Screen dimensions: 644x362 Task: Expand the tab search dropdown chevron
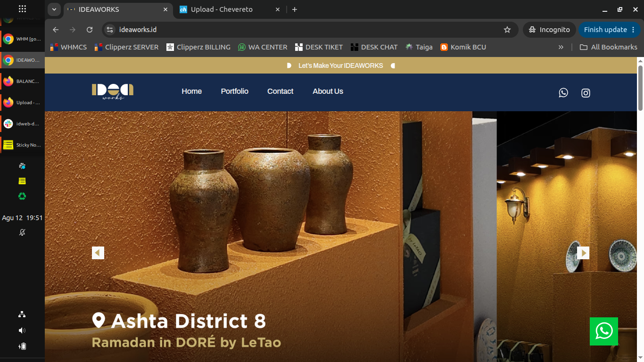pyautogui.click(x=54, y=9)
